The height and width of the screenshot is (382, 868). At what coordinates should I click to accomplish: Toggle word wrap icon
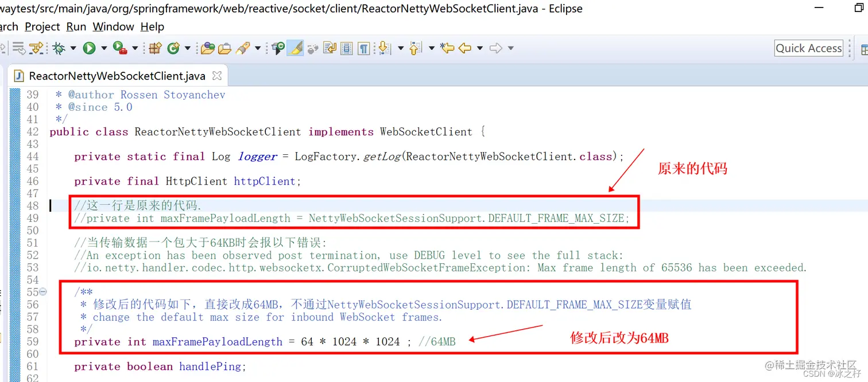pyautogui.click(x=330, y=48)
